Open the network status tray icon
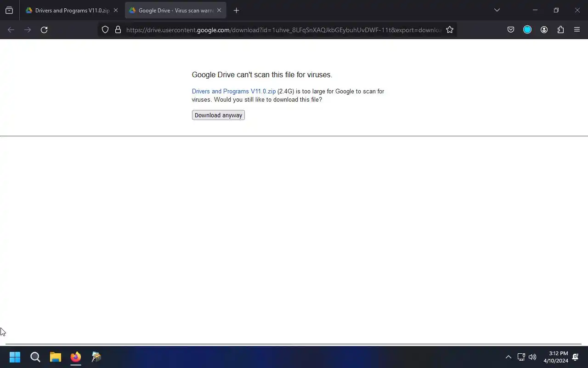The image size is (588, 368). (521, 357)
